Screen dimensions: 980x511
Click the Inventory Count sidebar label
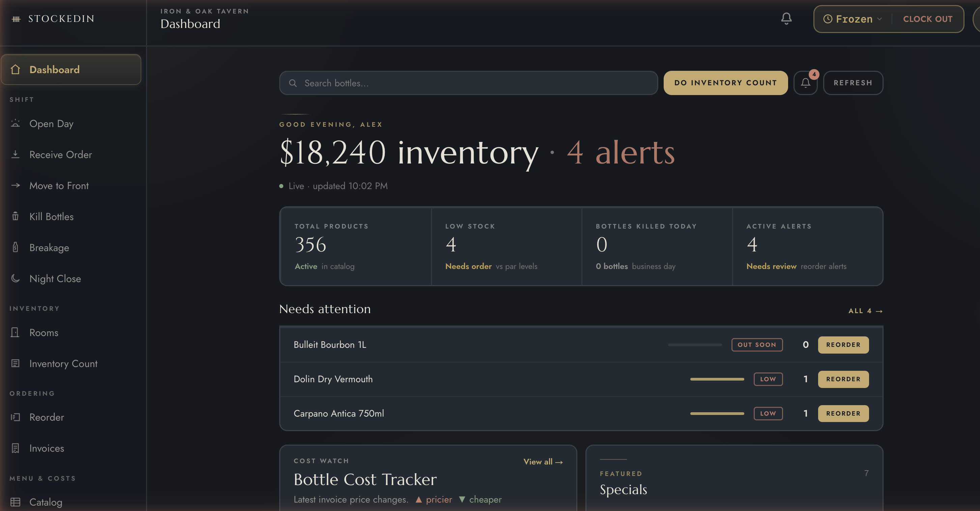[63, 364]
